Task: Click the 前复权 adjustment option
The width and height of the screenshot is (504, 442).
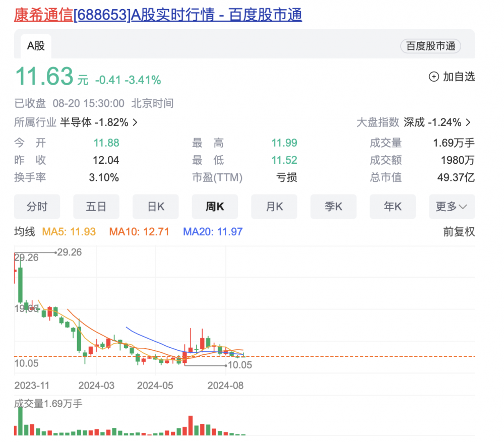Action: coord(459,232)
